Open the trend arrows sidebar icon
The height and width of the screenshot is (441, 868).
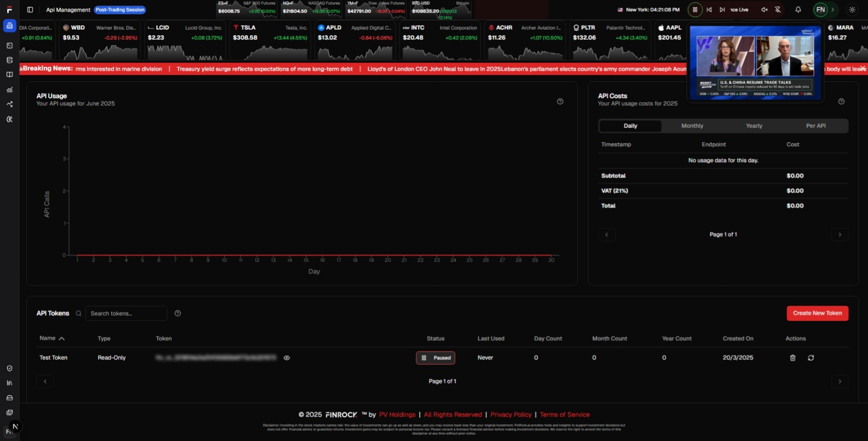click(x=9, y=104)
